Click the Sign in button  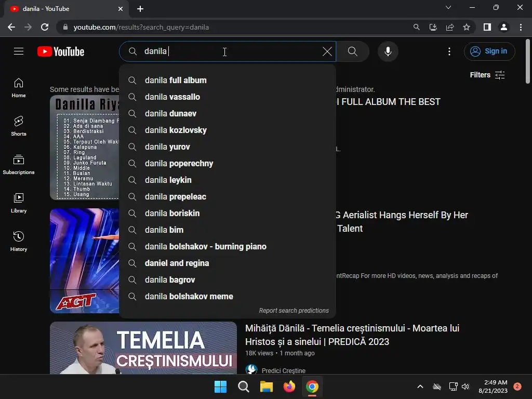(x=489, y=51)
